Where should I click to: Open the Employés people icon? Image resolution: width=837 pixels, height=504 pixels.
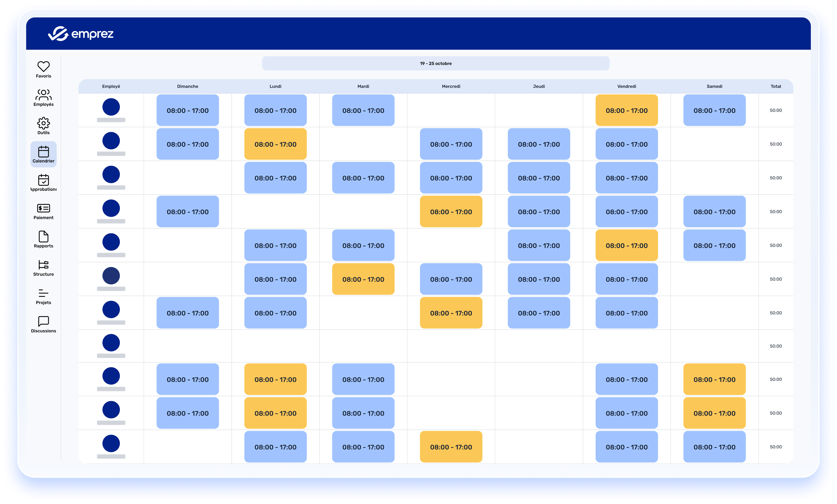pyautogui.click(x=44, y=95)
